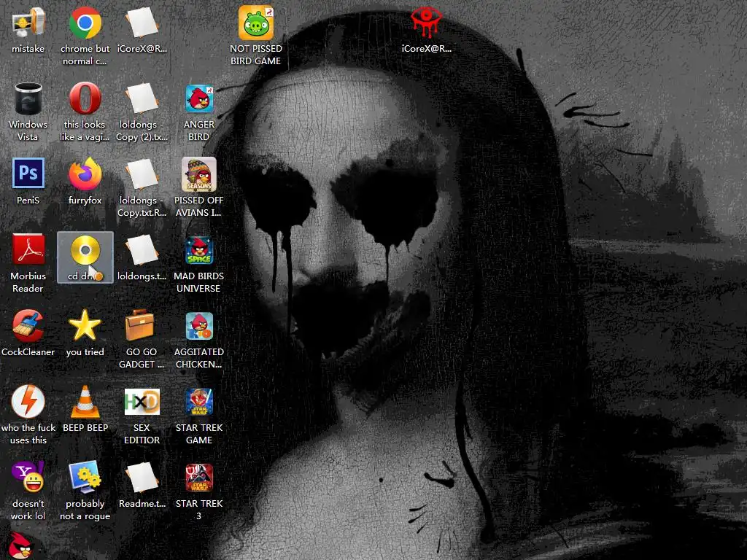Screen dimensions: 747x560
Task: Select the red bleeding eye iCoreX icon
Action: point(426,23)
